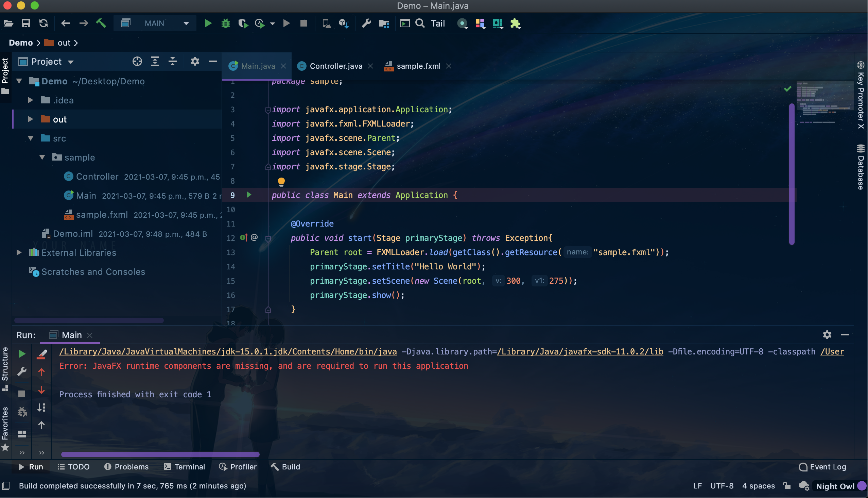Open the Terminal tool window tab

[x=189, y=466]
